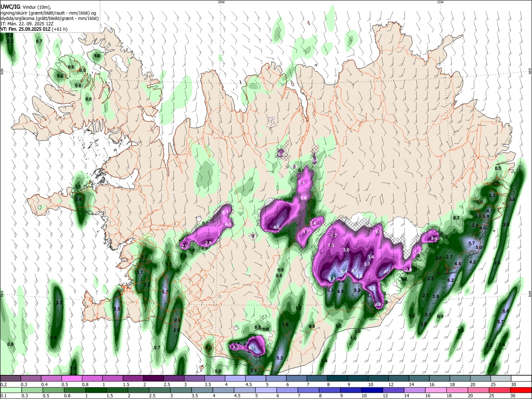
Task: Click the 'UWC/IG: Vindur (10m)' title text
Action: (x=26, y=7)
